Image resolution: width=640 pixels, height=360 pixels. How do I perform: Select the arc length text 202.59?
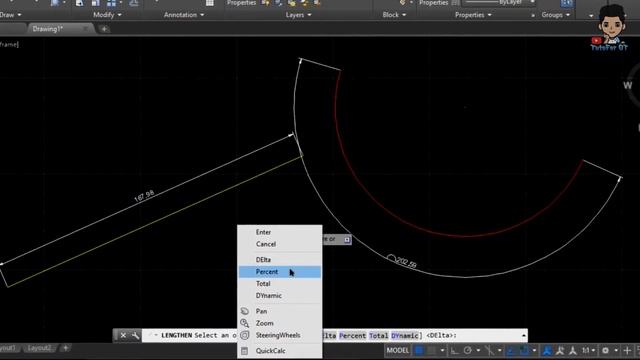[406, 262]
